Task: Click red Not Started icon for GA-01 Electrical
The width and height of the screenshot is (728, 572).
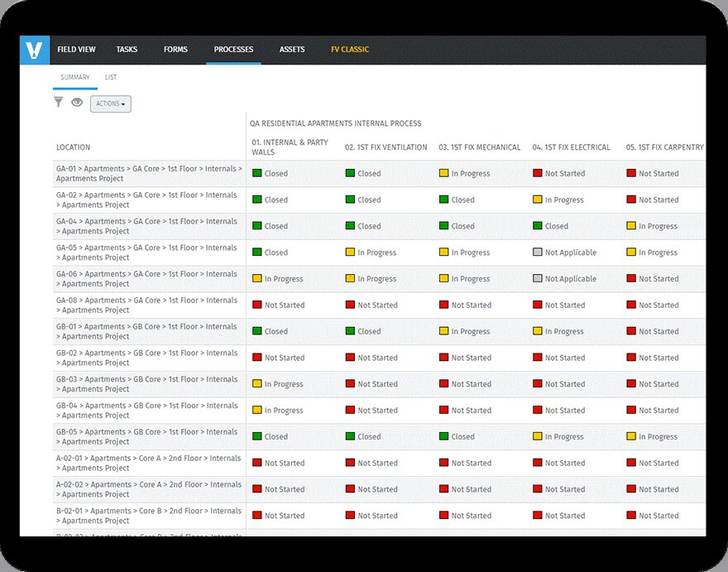Action: pyautogui.click(x=538, y=174)
